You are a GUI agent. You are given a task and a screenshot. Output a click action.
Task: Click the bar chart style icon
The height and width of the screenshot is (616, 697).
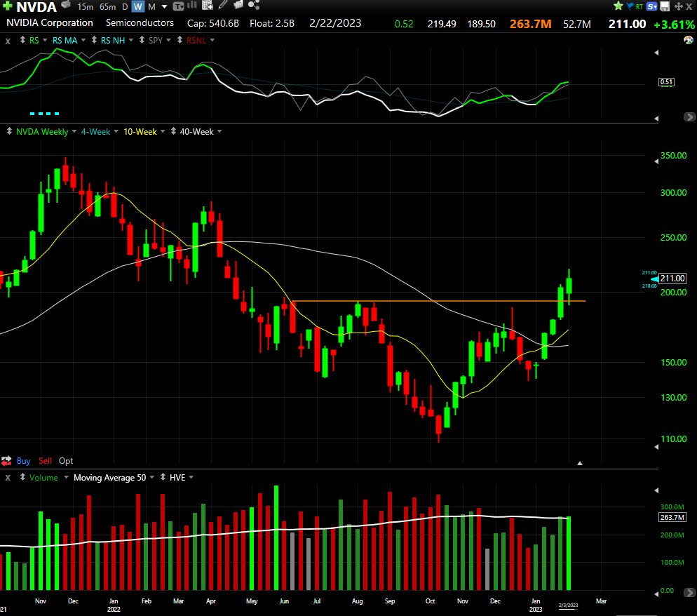(x=192, y=6)
